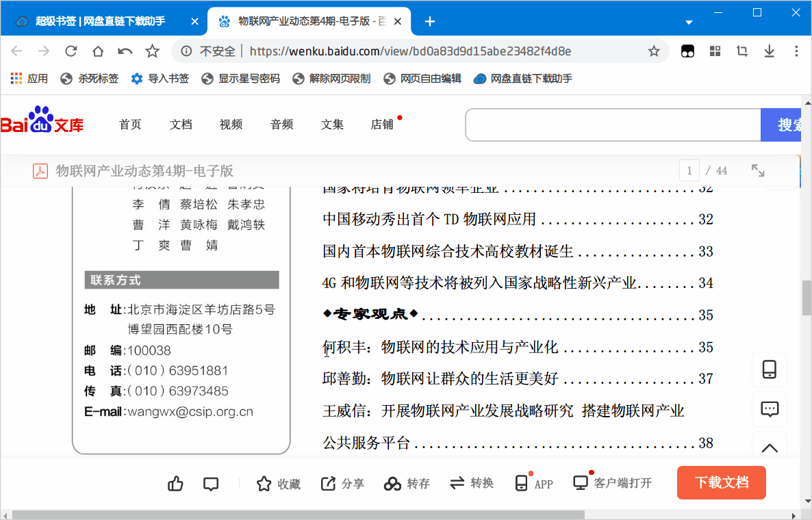Click the 分享 share button
This screenshot has width=812, height=520.
342,483
